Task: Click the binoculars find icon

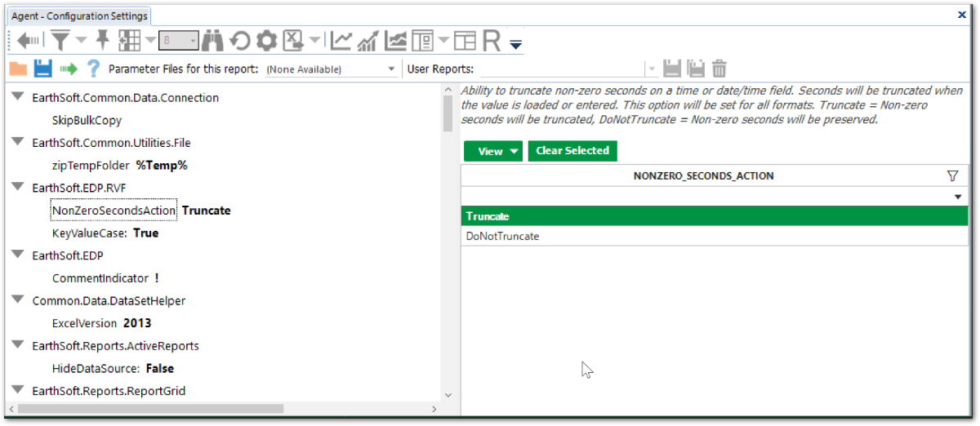Action: click(x=213, y=40)
